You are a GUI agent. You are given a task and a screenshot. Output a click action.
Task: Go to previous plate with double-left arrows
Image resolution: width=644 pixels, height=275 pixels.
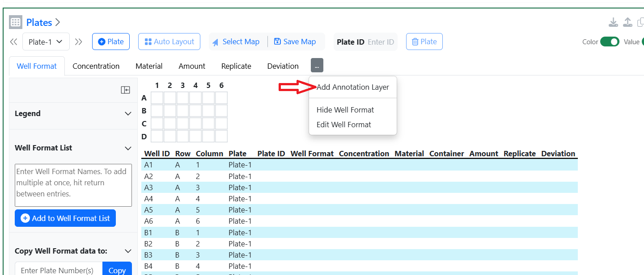[14, 42]
